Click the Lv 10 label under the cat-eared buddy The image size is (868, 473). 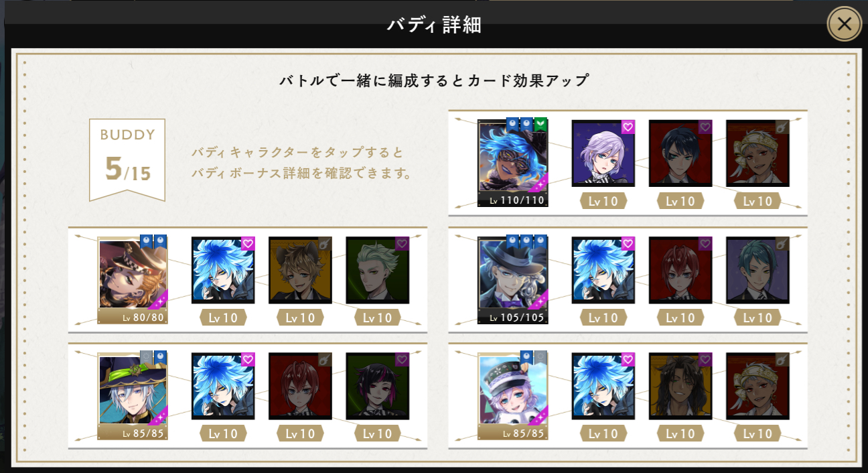click(300, 317)
